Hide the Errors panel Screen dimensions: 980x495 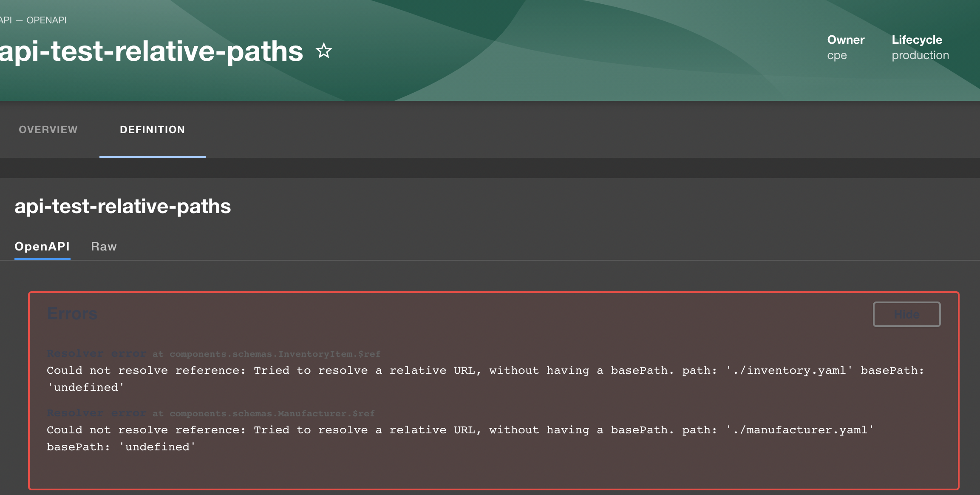coord(906,314)
